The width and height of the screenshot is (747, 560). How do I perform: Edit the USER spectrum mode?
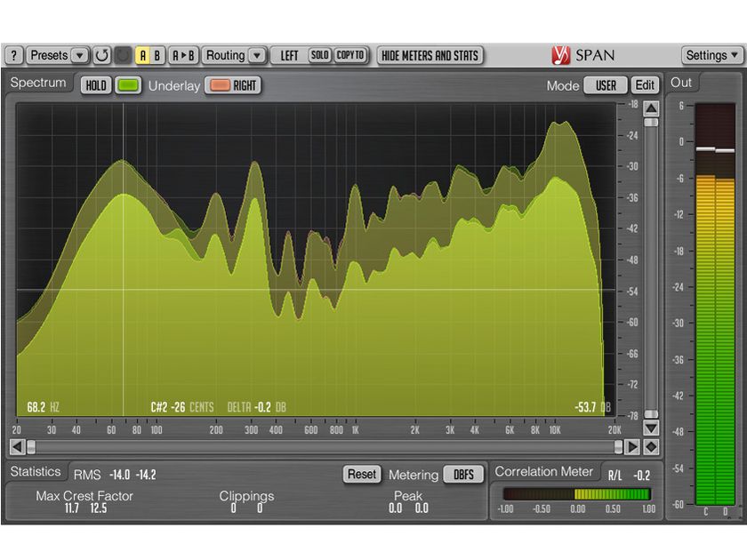(644, 85)
